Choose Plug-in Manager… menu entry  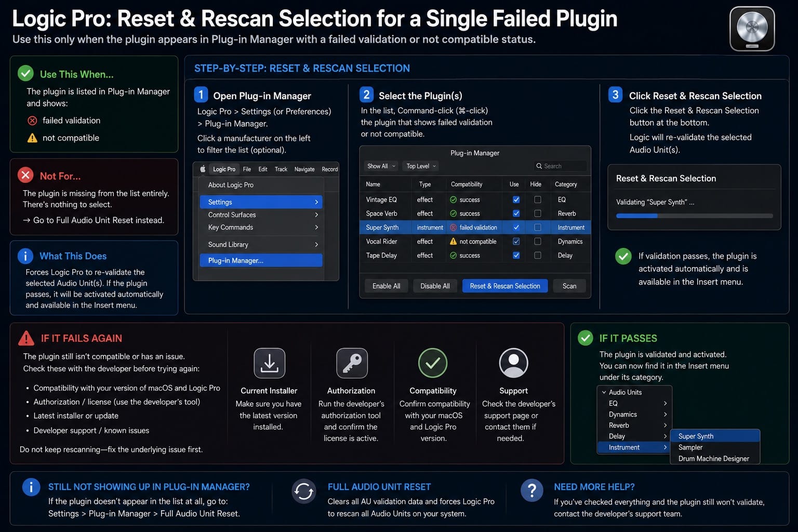[x=261, y=260]
